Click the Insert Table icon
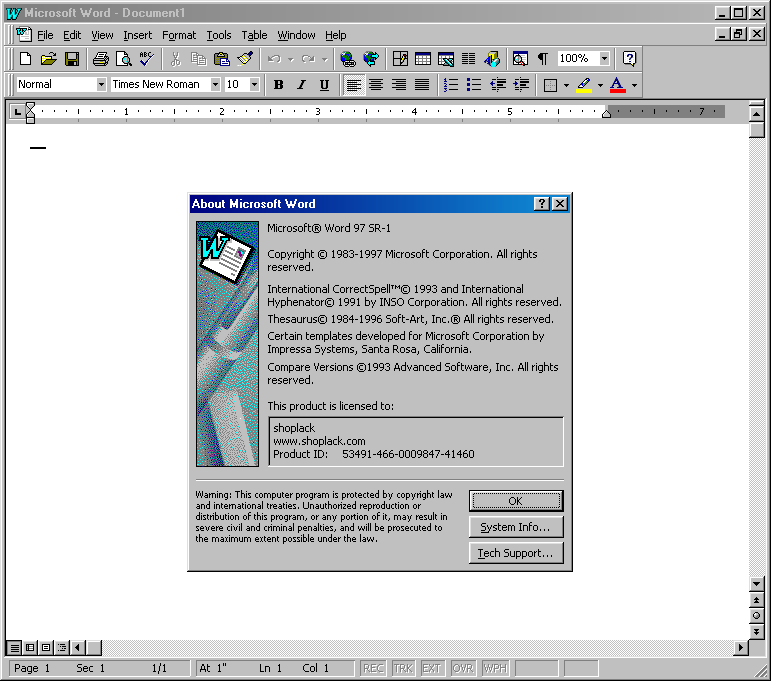The width and height of the screenshot is (771, 681). [x=423, y=59]
